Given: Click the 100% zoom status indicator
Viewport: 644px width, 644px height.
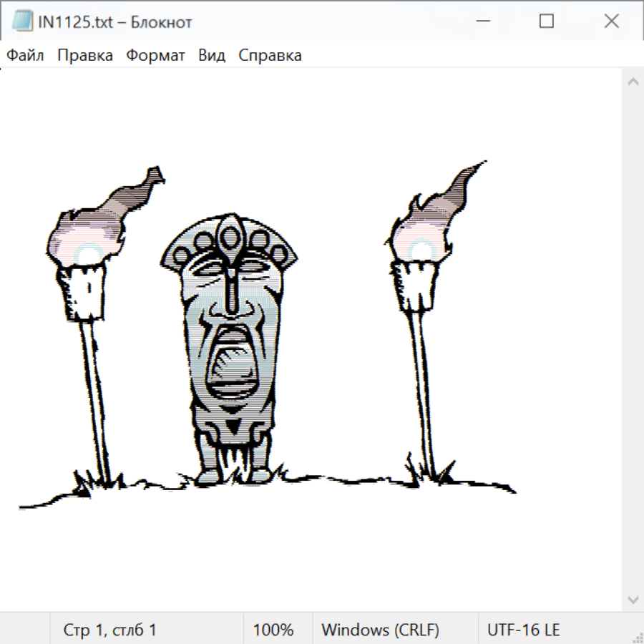Looking at the screenshot, I should tap(273, 630).
